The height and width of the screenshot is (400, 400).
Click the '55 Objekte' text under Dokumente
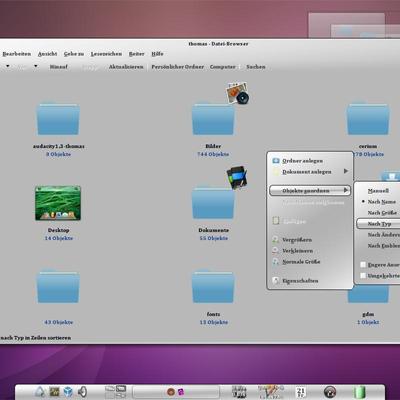tap(214, 238)
